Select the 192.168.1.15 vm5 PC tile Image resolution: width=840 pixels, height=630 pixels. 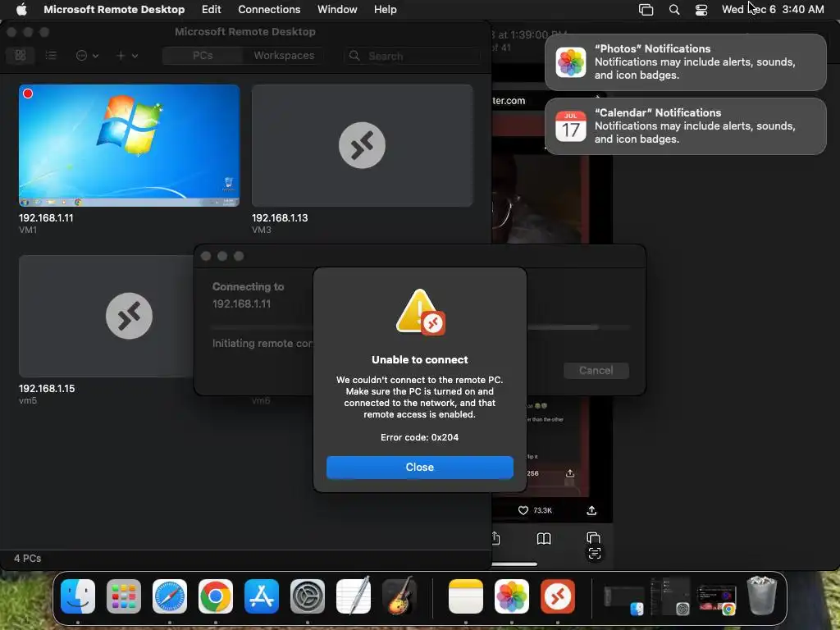(x=106, y=316)
